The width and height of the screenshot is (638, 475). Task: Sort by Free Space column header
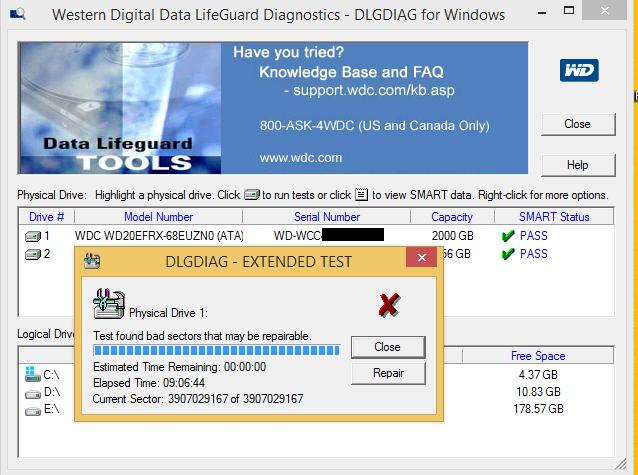[538, 356]
